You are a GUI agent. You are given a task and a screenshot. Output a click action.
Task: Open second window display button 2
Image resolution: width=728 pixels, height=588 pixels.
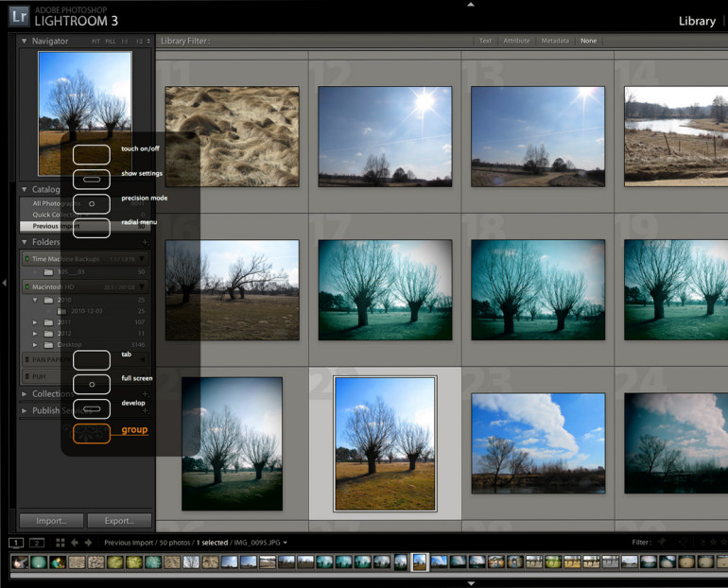pyautogui.click(x=37, y=543)
